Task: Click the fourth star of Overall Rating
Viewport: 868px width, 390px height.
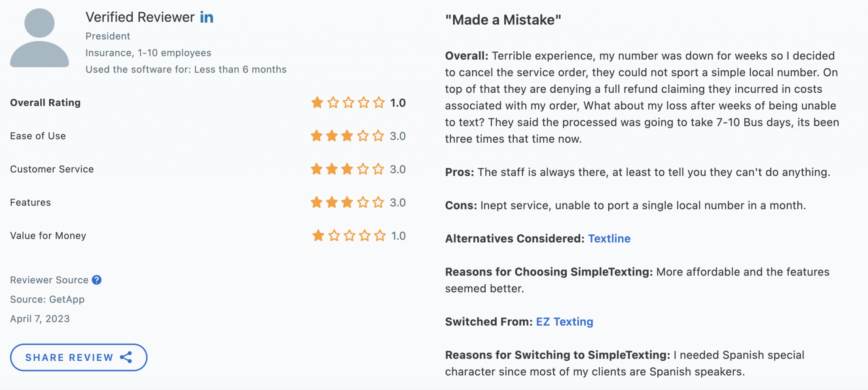Action: 363,102
